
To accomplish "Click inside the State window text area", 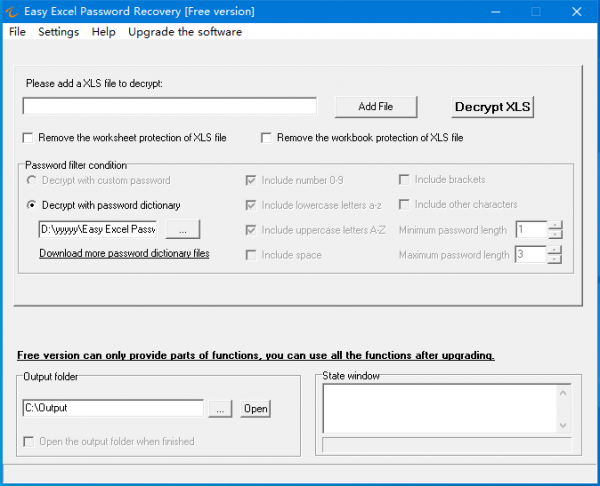I will click(x=440, y=409).
